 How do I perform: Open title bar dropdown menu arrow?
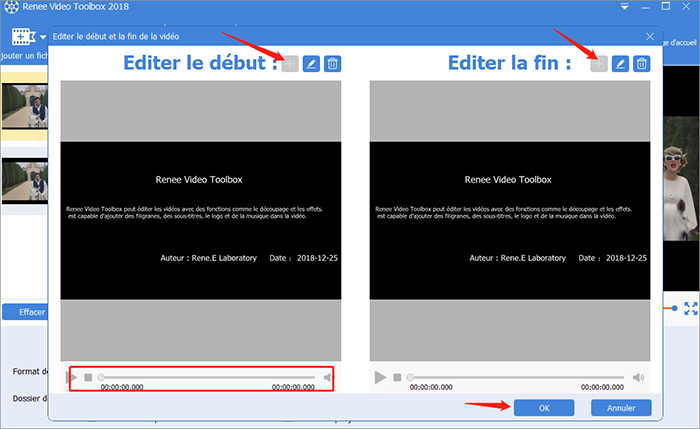tap(625, 7)
